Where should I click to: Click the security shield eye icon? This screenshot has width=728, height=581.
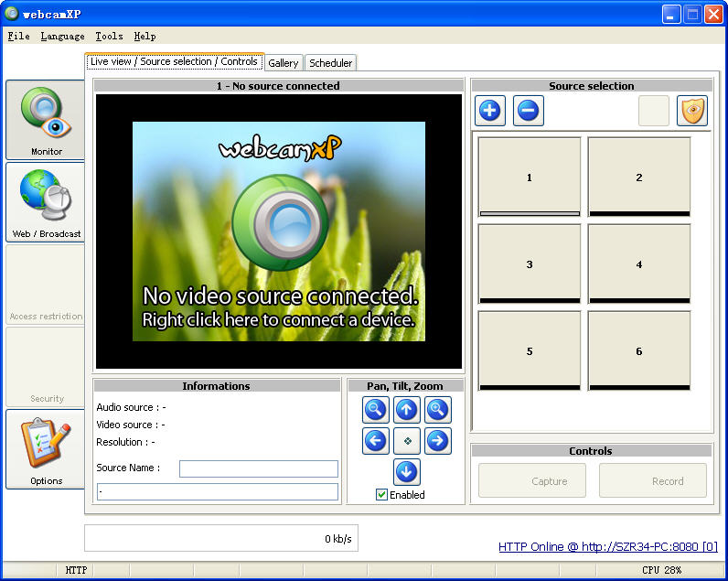pyautogui.click(x=692, y=112)
